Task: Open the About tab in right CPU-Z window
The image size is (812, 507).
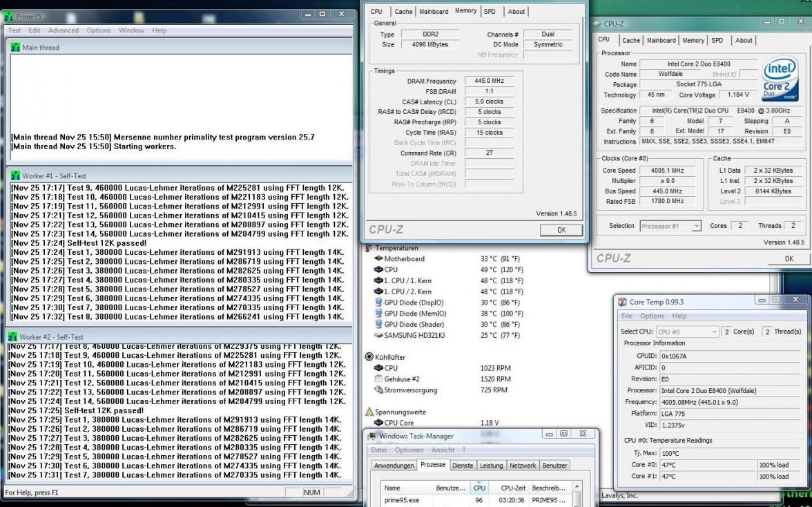Action: [744, 40]
